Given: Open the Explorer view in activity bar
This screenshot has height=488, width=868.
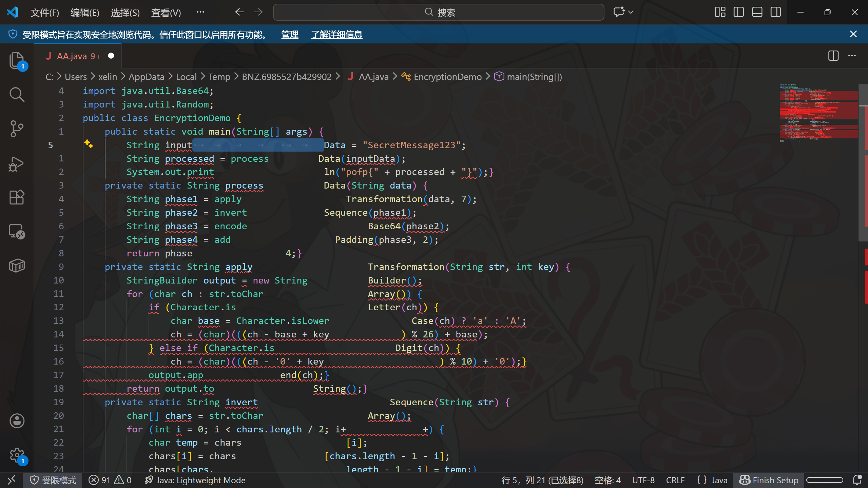Looking at the screenshot, I should pos(17,60).
